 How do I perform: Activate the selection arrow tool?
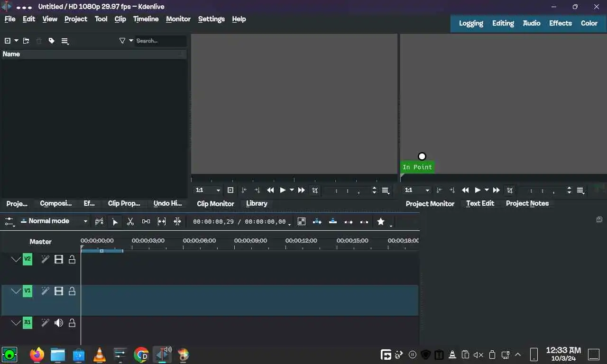point(115,221)
